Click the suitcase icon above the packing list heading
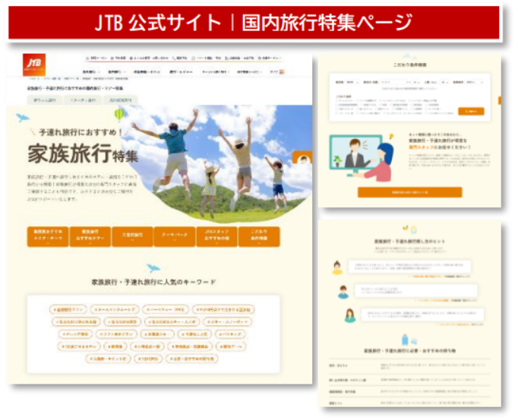Viewport: 518px width, 420px height. tap(405, 339)
